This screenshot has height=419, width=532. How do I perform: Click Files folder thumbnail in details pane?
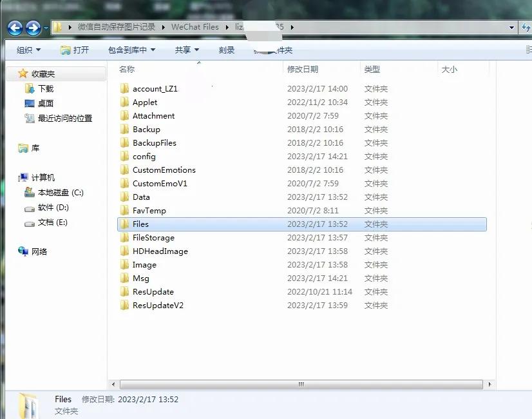[x=28, y=405]
